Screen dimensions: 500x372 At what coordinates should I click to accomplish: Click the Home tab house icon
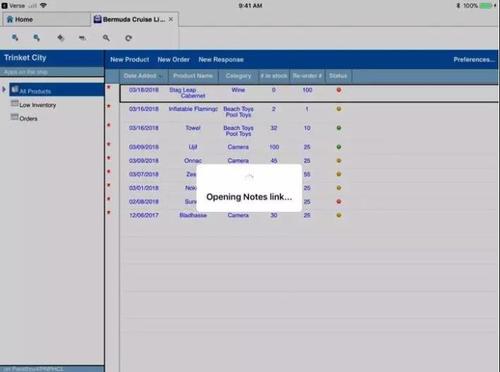coord(10,19)
